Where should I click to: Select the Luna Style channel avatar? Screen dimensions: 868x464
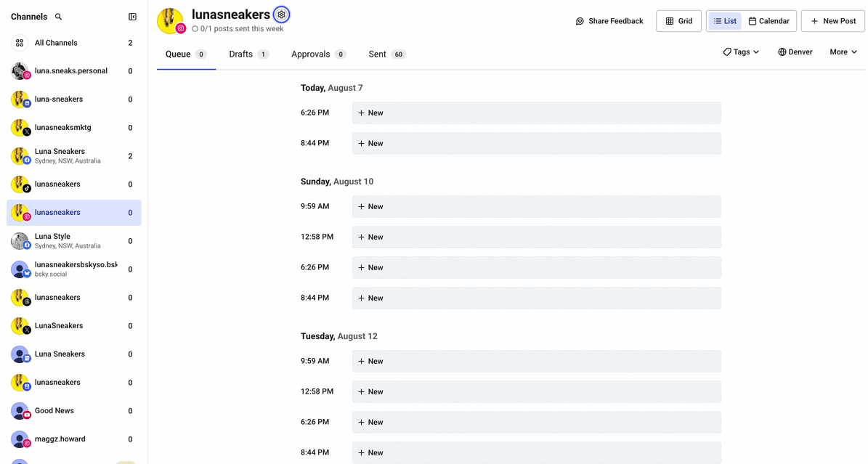(20, 241)
